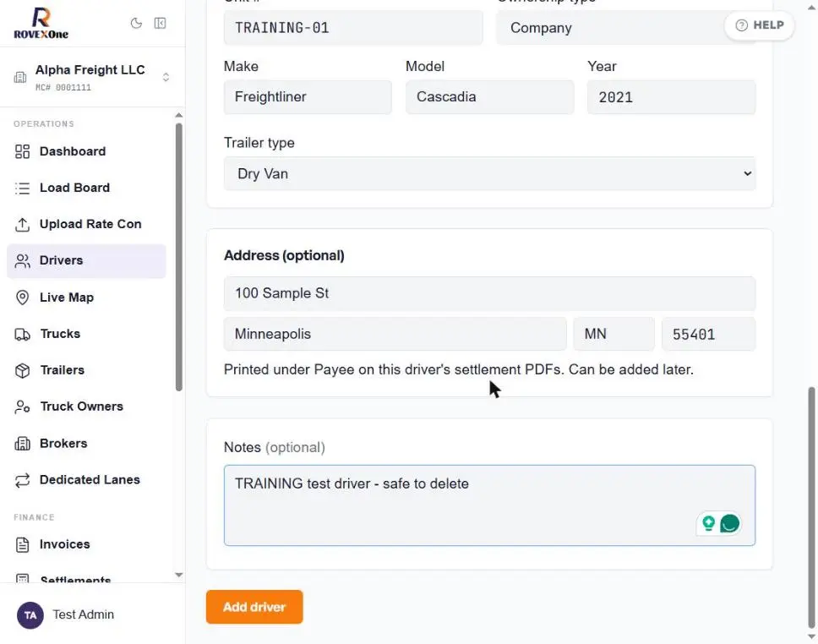
Task: Click the MC# 0001111 text
Action: [63, 88]
